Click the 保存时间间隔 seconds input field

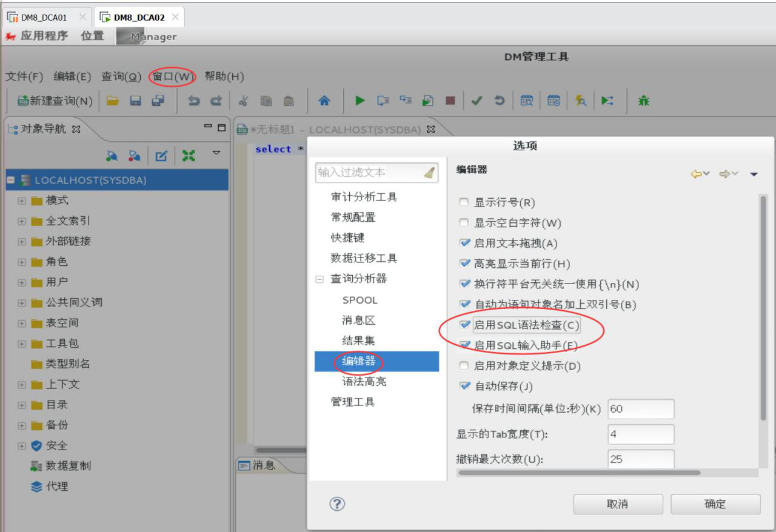pos(641,409)
